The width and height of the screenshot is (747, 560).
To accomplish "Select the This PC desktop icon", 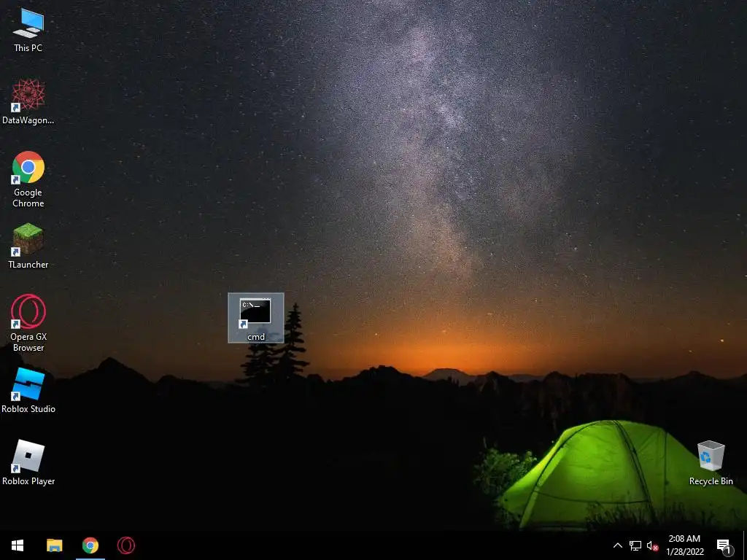I will [x=28, y=31].
